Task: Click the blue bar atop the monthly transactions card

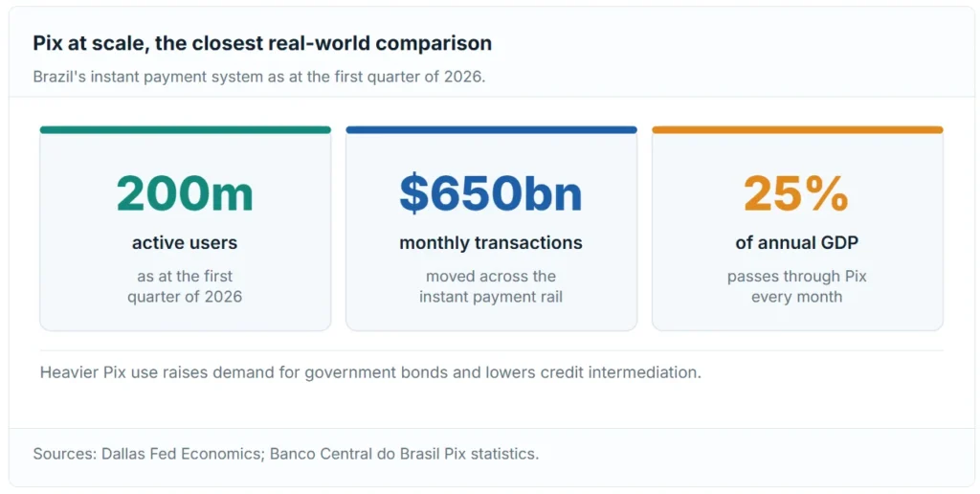Action: (491, 130)
